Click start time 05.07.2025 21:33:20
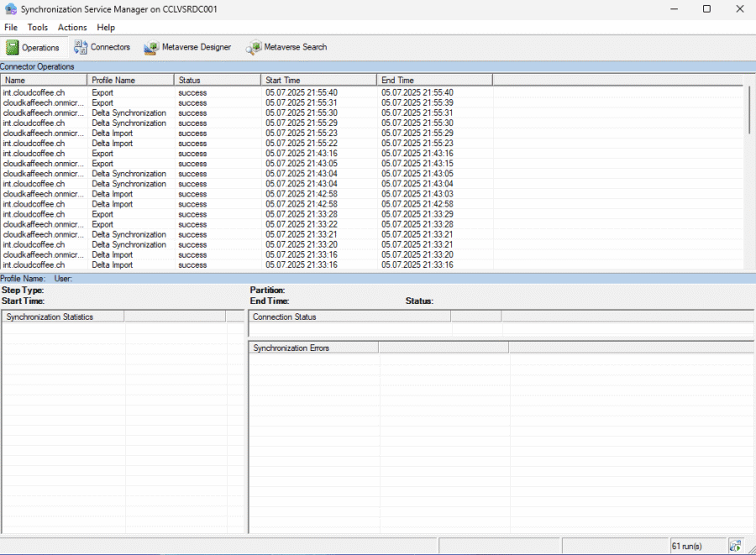 [x=302, y=244]
